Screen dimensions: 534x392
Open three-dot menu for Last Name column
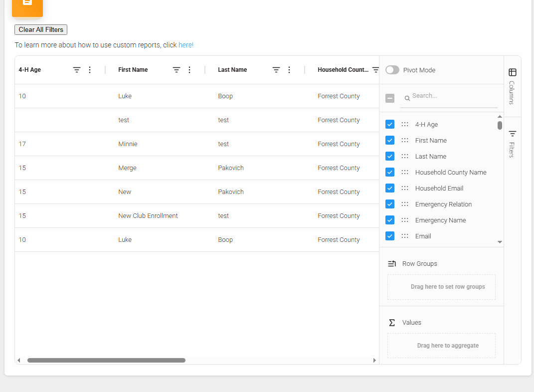(x=289, y=70)
